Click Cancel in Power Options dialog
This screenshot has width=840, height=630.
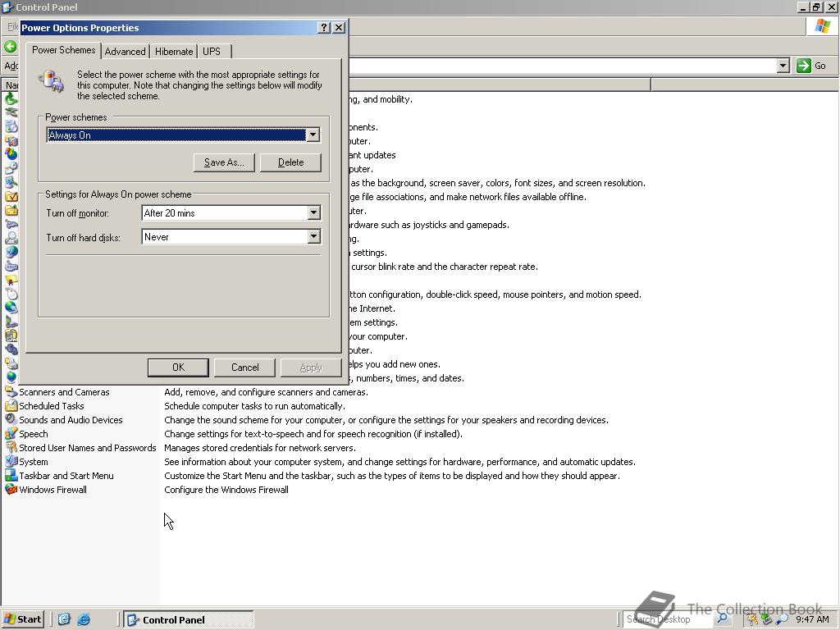[x=244, y=367]
